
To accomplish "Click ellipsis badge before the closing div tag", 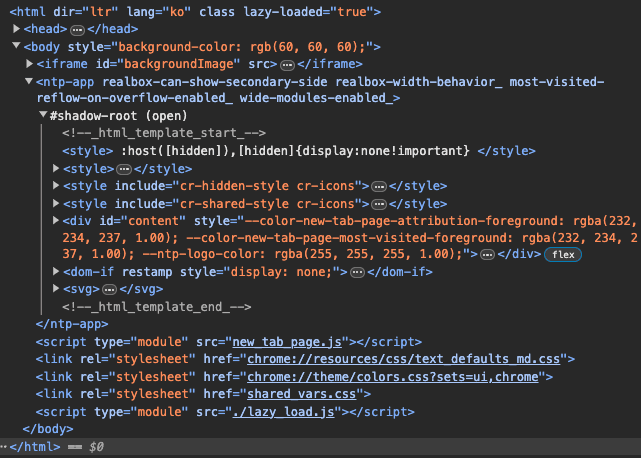I will point(487,255).
